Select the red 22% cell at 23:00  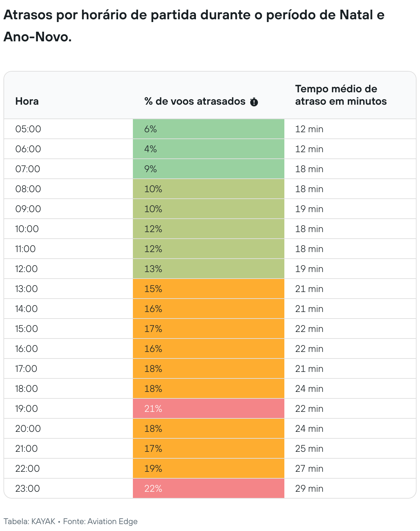click(x=208, y=489)
